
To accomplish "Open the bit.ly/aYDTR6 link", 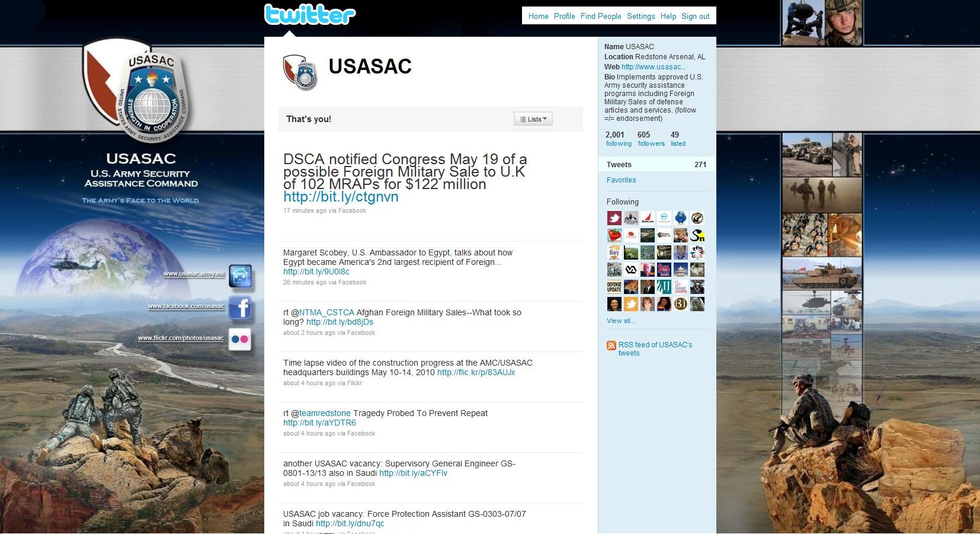I will (x=319, y=423).
